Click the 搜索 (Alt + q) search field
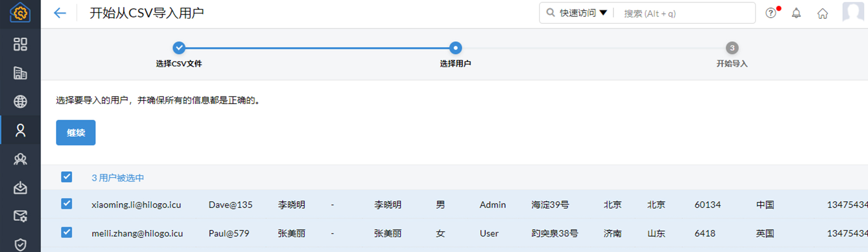 point(686,13)
